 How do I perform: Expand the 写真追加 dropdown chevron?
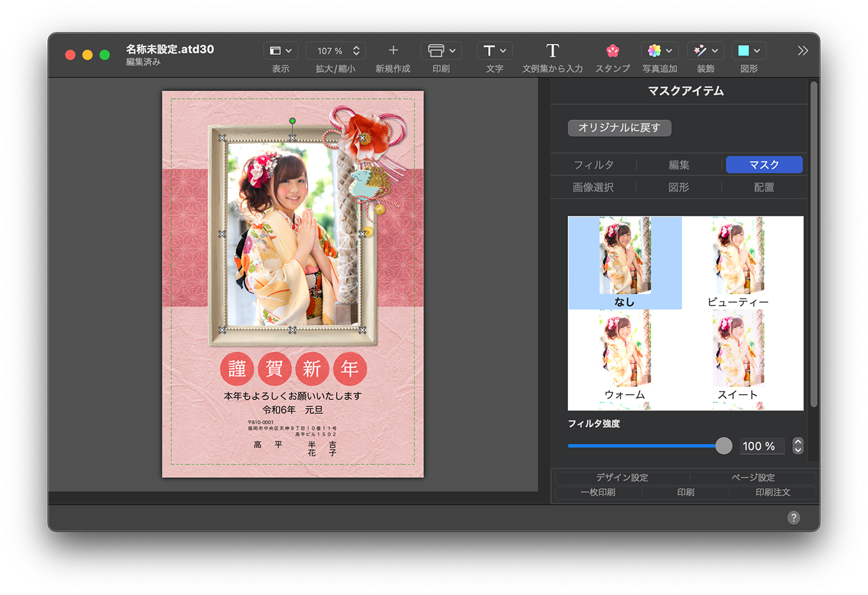coord(669,50)
